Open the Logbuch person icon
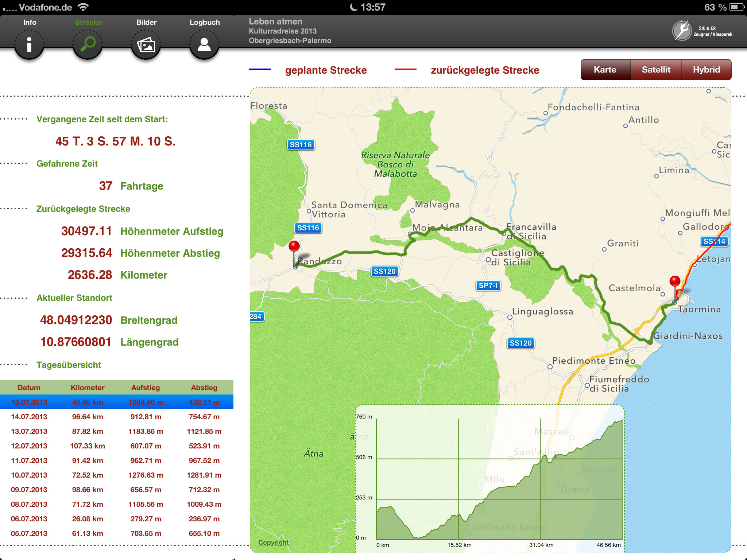Screen dimensions: 747x560 click(x=204, y=44)
